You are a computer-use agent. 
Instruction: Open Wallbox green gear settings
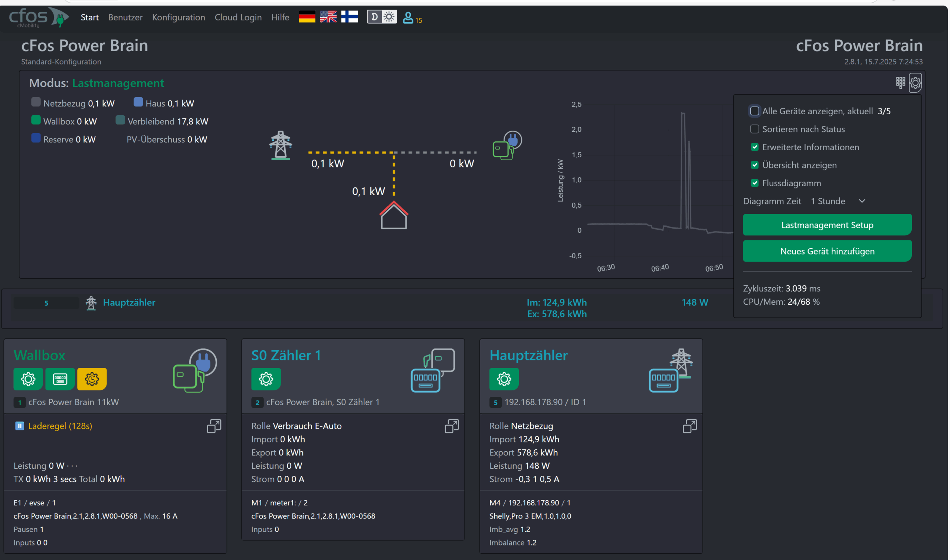28,379
